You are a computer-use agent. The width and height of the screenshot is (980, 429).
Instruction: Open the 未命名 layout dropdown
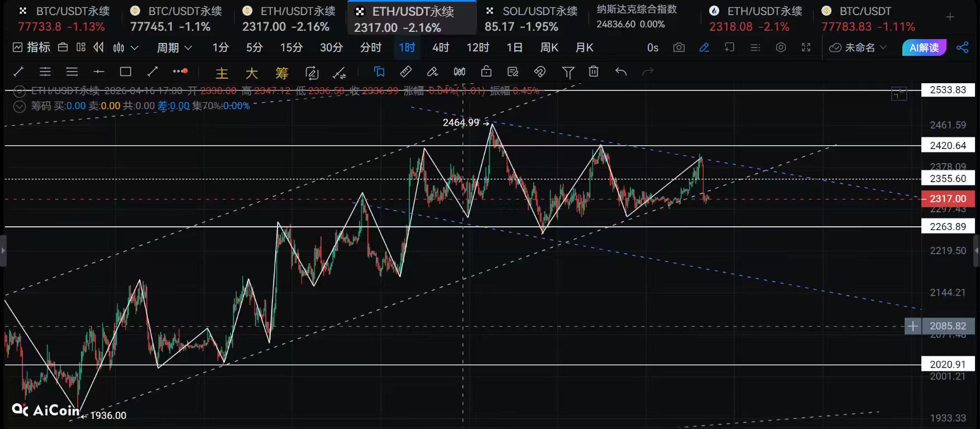858,47
